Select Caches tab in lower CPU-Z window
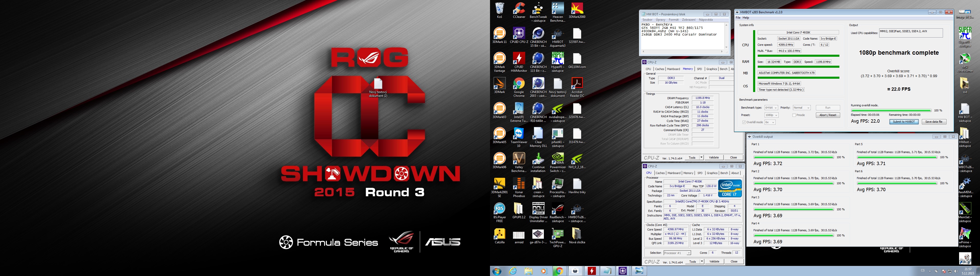980x276 pixels. coord(660,173)
